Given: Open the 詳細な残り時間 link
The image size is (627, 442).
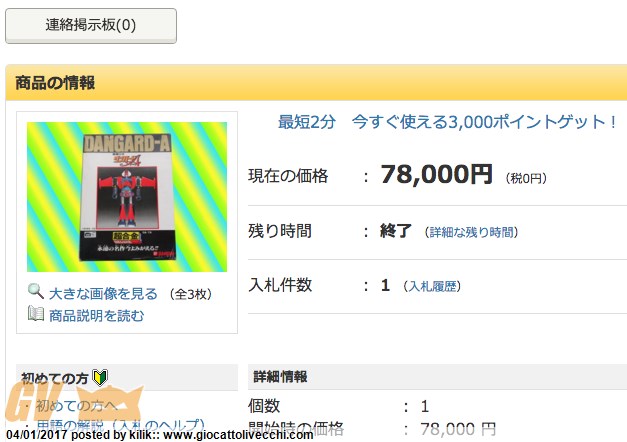Looking at the screenshot, I should tap(471, 232).
